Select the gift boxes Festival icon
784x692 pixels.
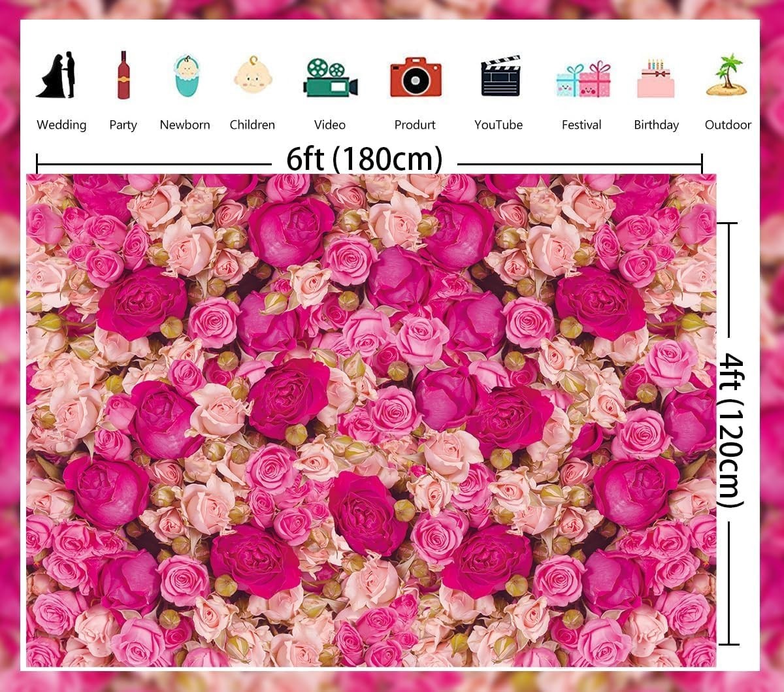click(x=583, y=79)
